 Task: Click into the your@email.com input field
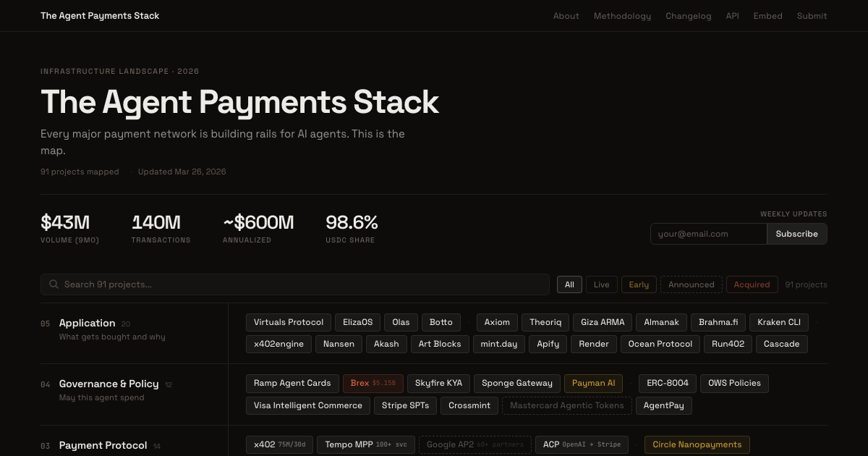(x=708, y=233)
